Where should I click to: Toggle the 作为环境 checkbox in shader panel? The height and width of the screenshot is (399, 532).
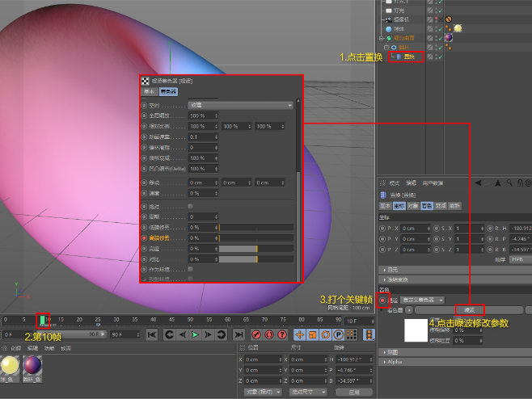(191, 269)
